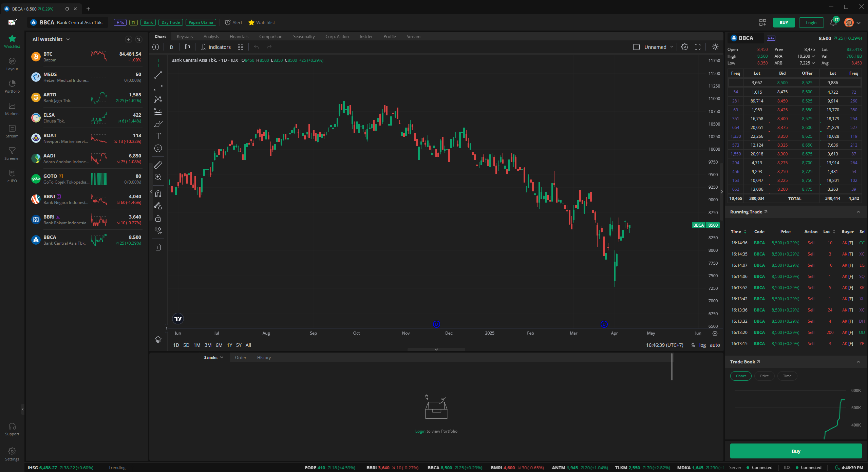Open the Screener sidebar item
868x472 pixels.
click(x=12, y=153)
